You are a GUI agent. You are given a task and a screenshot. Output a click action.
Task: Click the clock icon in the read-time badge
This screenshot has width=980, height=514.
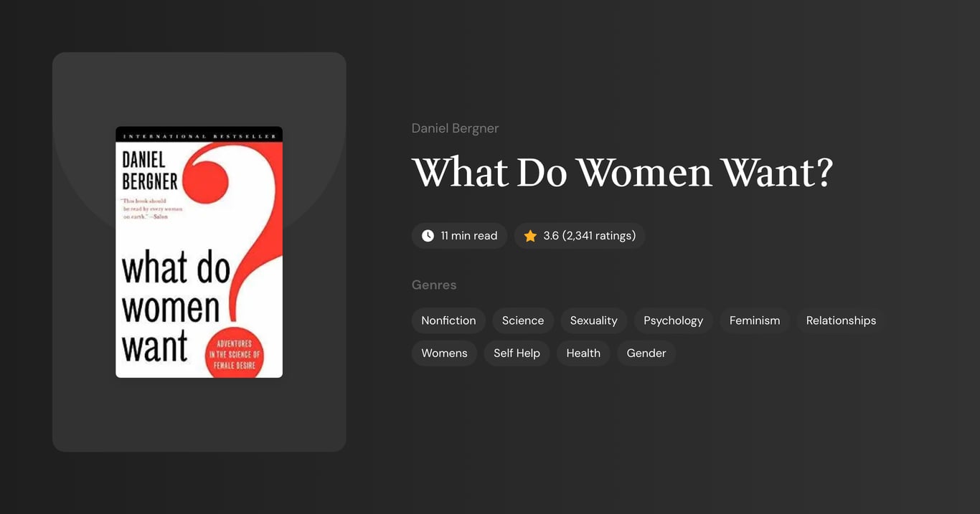pos(427,235)
